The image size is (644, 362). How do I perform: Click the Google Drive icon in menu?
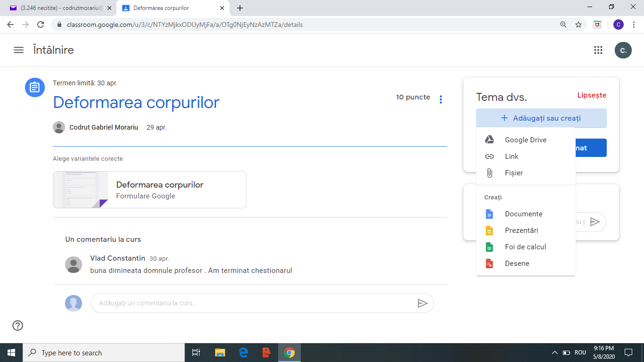click(x=489, y=140)
